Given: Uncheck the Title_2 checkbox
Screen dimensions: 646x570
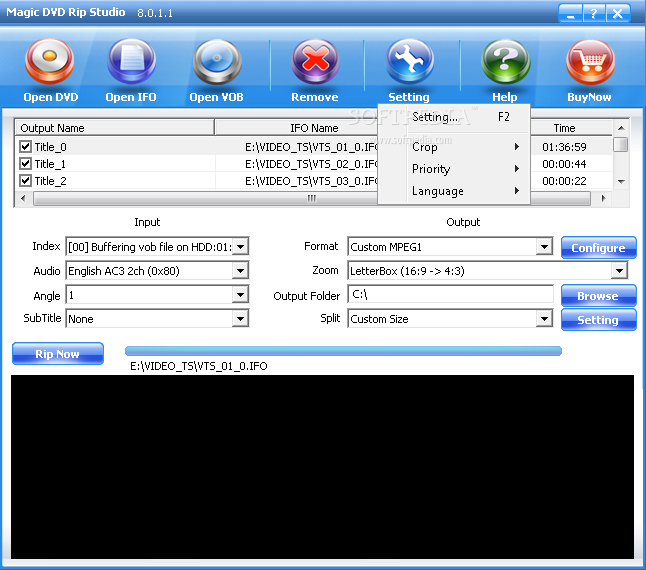Looking at the screenshot, I should click(26, 180).
